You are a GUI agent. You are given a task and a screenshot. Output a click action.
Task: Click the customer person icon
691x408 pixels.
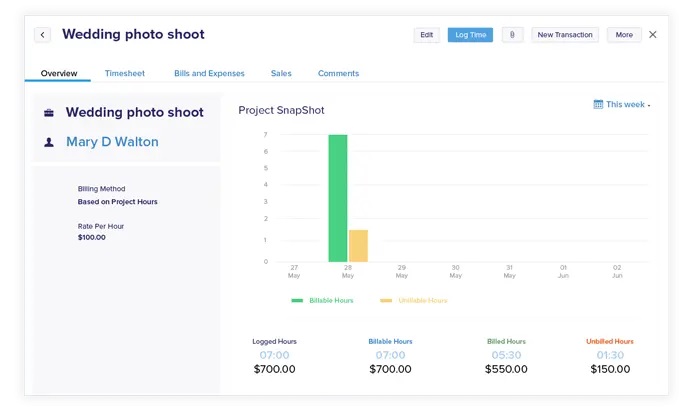(x=49, y=142)
